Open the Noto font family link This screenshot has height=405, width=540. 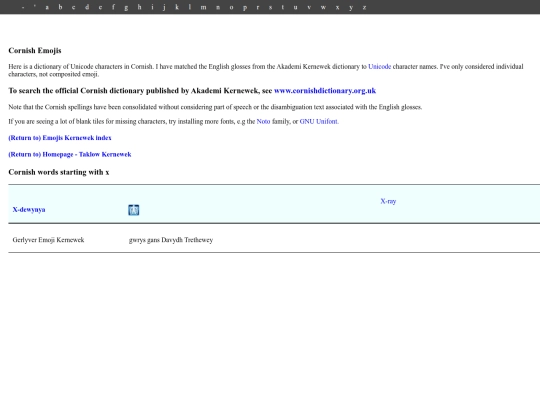tap(263, 121)
